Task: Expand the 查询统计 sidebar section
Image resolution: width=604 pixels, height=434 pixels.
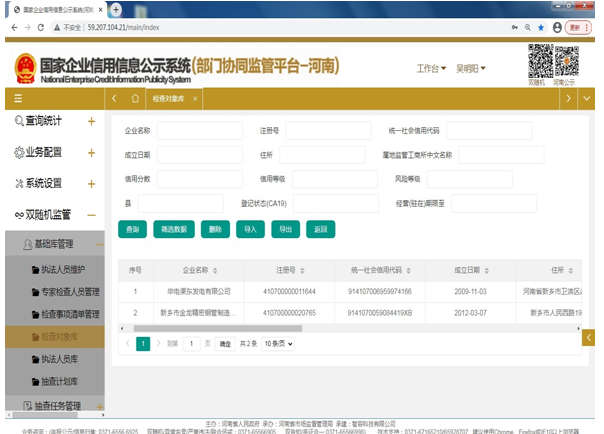Action: pos(91,122)
